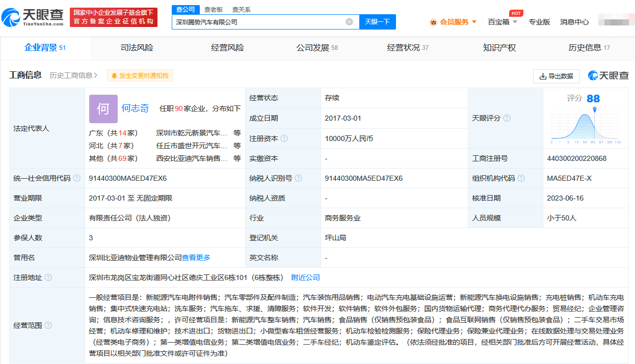Select the 查老板 search mode

tap(214, 9)
